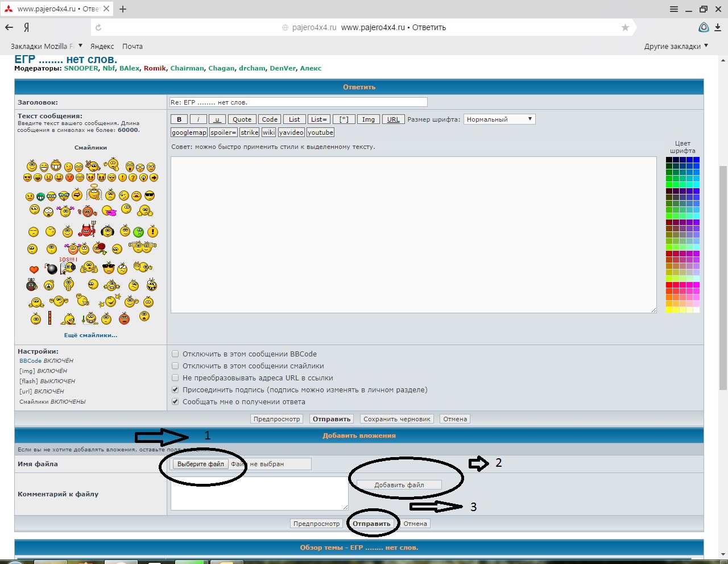Insert the question mark smiley
Screen dimensions: 728x564
(x=133, y=177)
